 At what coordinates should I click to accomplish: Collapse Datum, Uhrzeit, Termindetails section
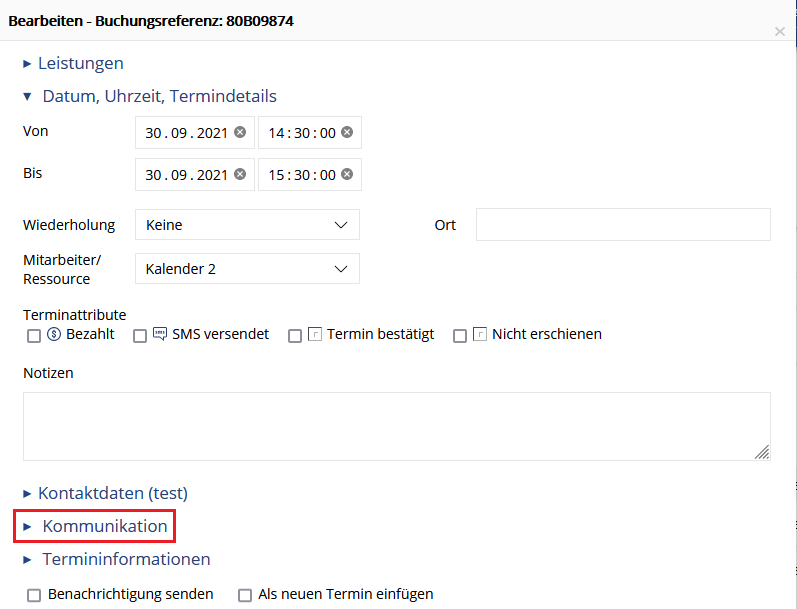coord(150,96)
